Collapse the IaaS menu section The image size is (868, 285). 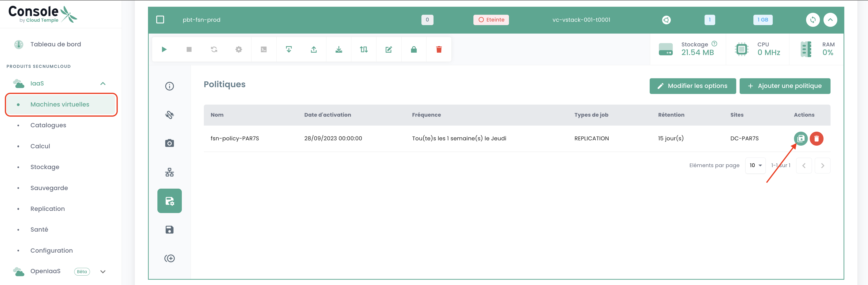pos(103,84)
